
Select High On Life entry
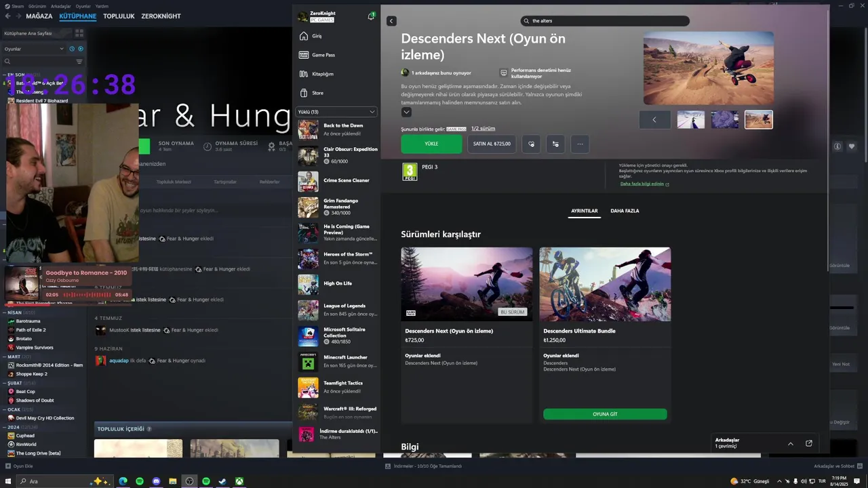(337, 284)
